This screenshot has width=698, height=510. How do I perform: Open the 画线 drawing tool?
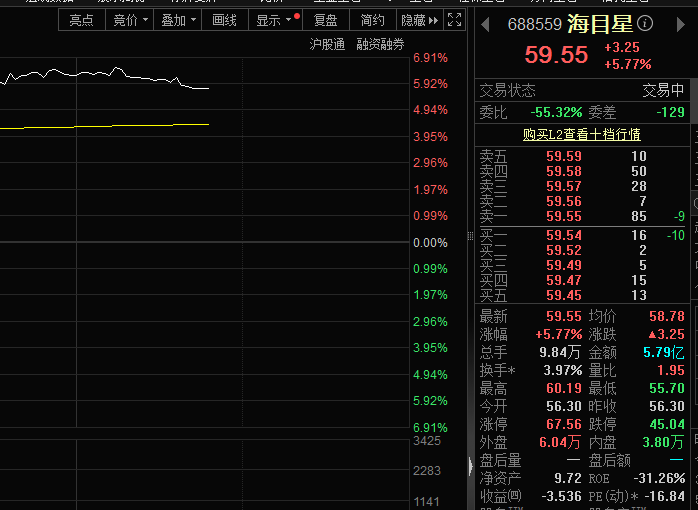(x=225, y=20)
